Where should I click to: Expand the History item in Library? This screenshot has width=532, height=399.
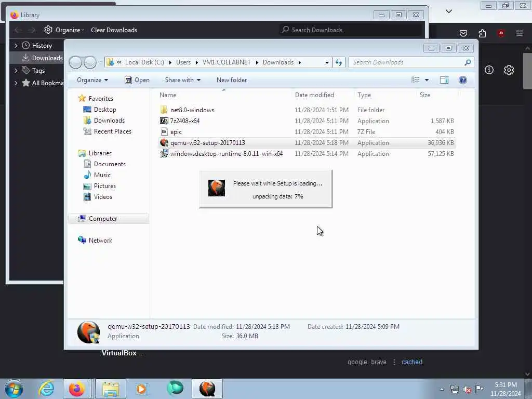click(x=16, y=46)
